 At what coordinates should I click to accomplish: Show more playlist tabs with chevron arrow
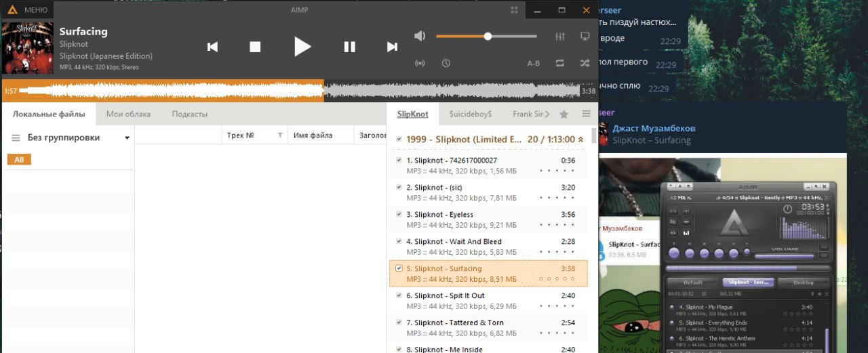547,114
